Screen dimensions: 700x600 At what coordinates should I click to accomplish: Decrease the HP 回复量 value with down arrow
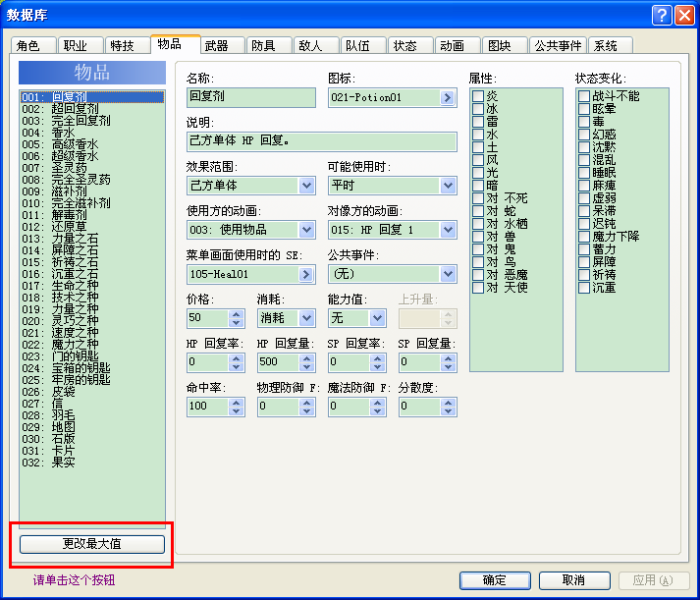click(306, 367)
